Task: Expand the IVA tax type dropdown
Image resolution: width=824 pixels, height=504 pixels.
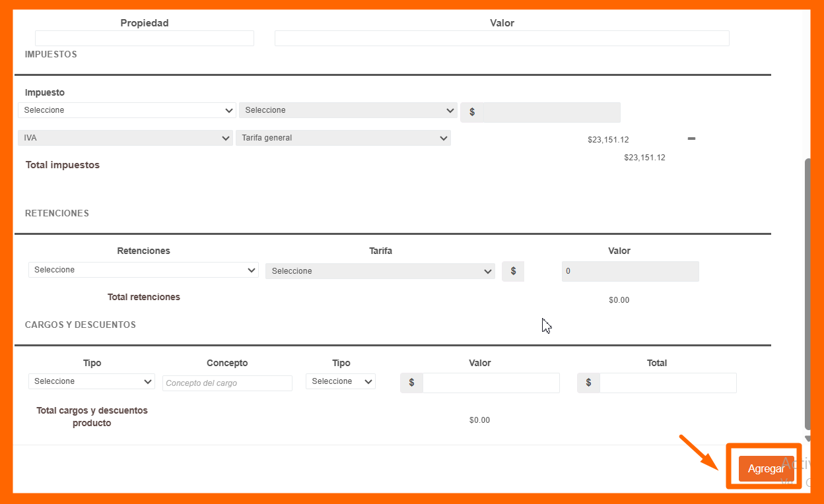Action: 125,138
